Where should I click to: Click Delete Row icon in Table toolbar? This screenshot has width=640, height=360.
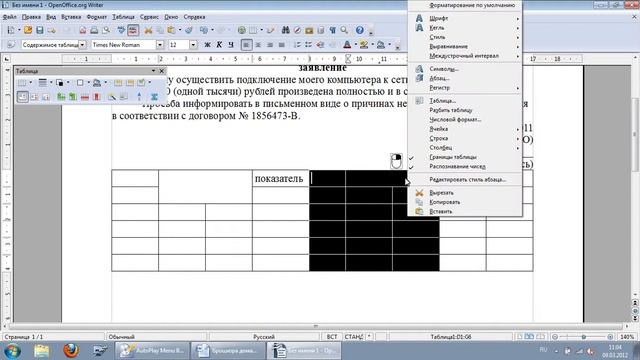coord(85,97)
